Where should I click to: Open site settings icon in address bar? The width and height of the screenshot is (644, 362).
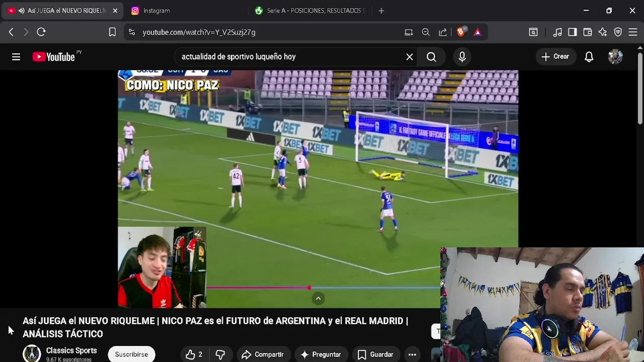(132, 32)
